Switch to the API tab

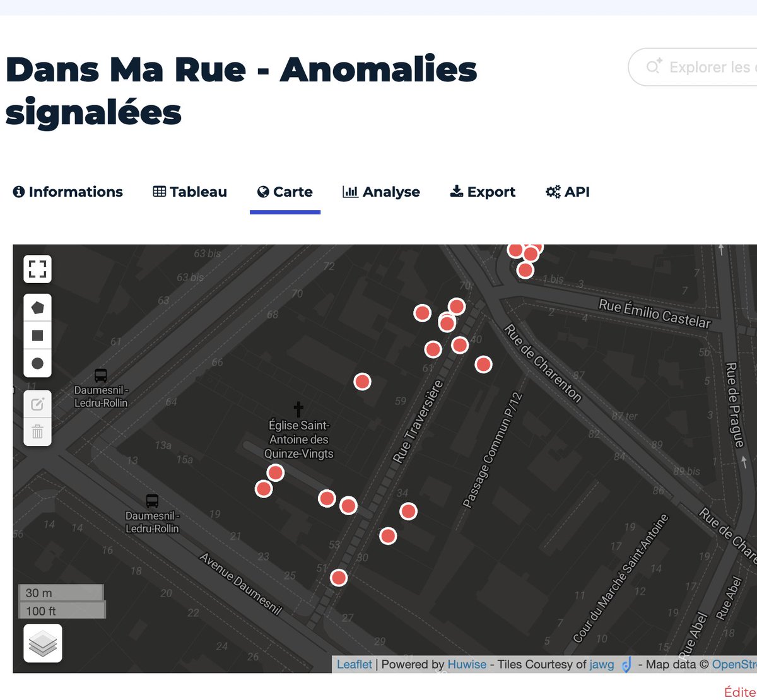pos(567,192)
